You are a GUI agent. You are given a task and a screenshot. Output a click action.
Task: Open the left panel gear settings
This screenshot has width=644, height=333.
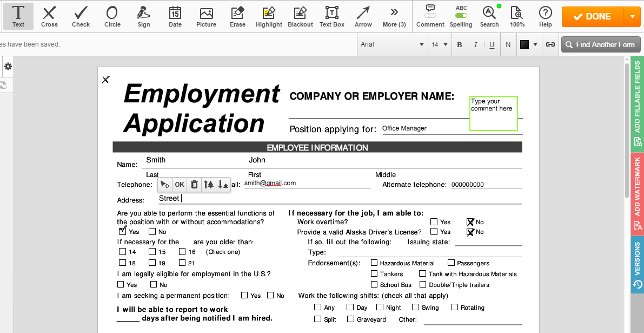(8, 67)
